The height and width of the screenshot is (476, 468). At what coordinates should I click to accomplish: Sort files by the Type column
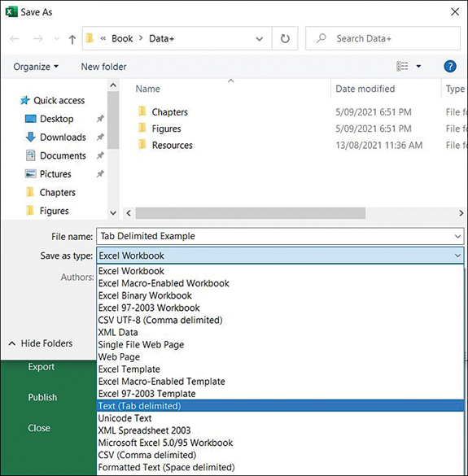[x=455, y=89]
